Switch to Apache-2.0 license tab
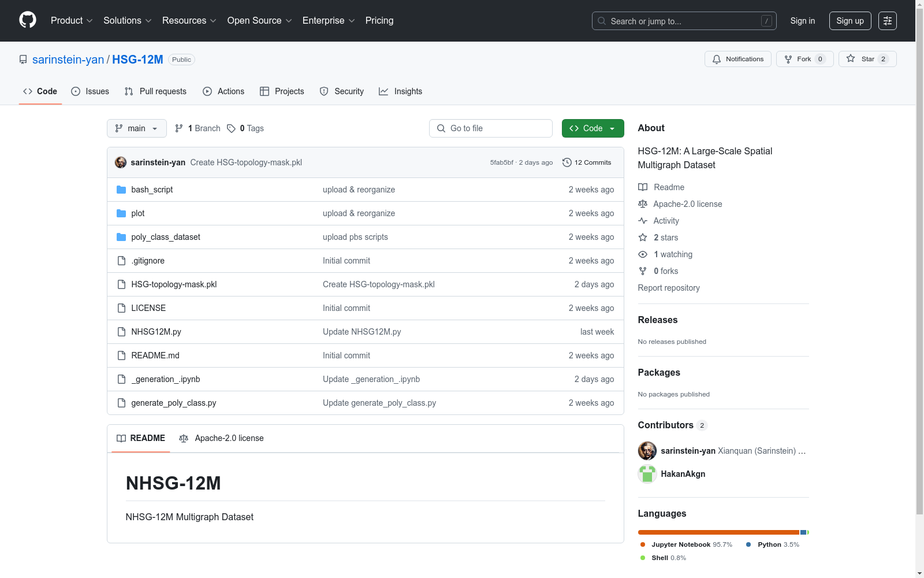924x578 pixels. point(221,438)
